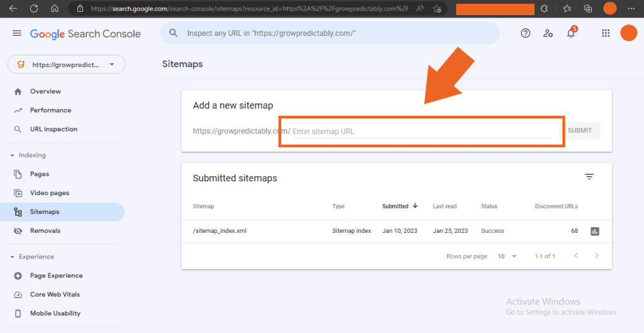
Task: Open the /sitemap_index.xml row
Action: 396,231
